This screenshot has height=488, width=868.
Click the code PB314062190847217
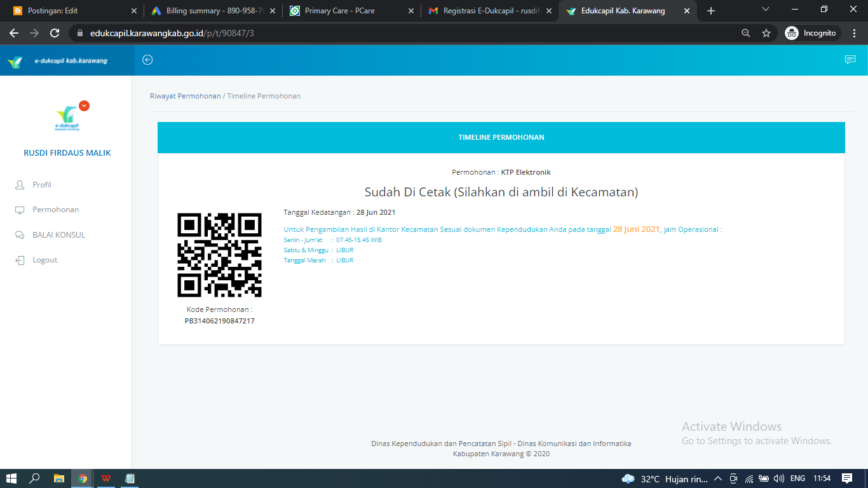click(x=219, y=321)
